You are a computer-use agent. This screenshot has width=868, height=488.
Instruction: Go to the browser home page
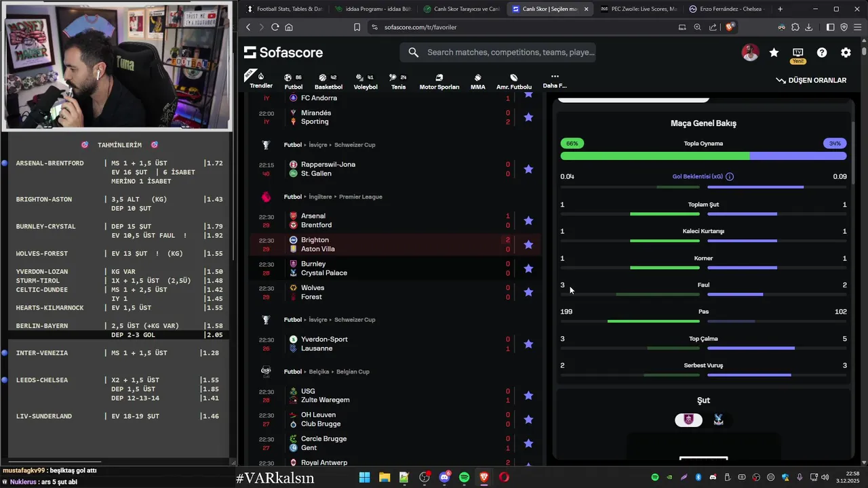[289, 27]
